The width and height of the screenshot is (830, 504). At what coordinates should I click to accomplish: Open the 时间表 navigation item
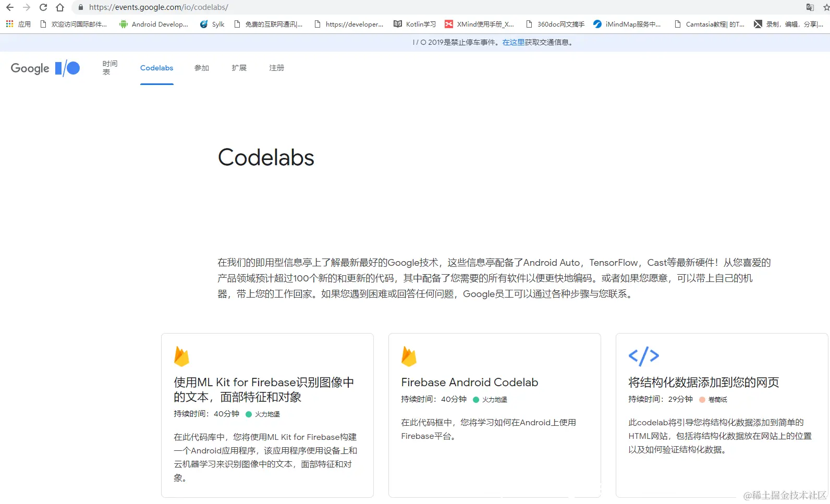point(109,68)
